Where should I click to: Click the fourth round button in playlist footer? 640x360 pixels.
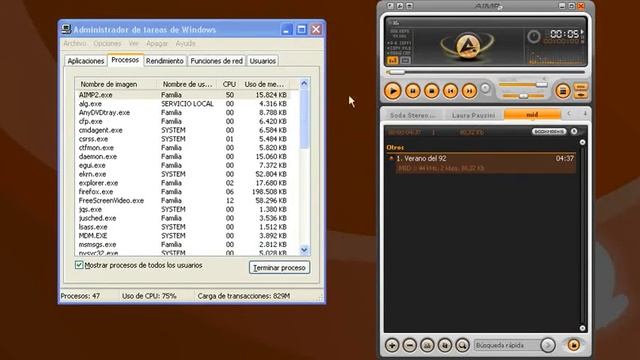tap(445, 345)
